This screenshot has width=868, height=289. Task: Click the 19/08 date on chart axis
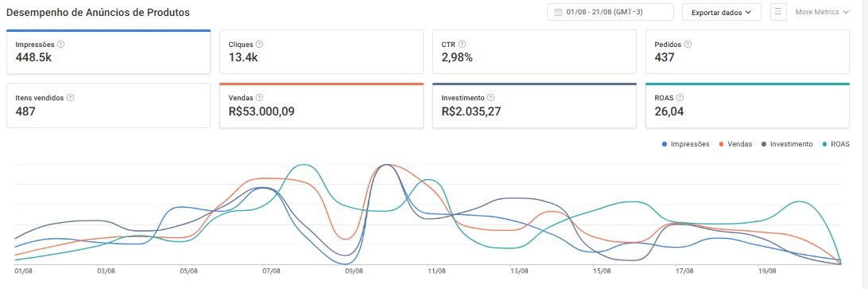click(x=767, y=271)
